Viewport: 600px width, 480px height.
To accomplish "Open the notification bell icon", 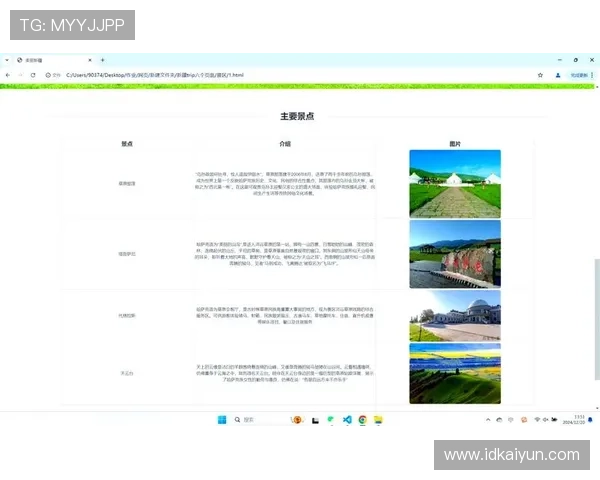I will point(590,420).
